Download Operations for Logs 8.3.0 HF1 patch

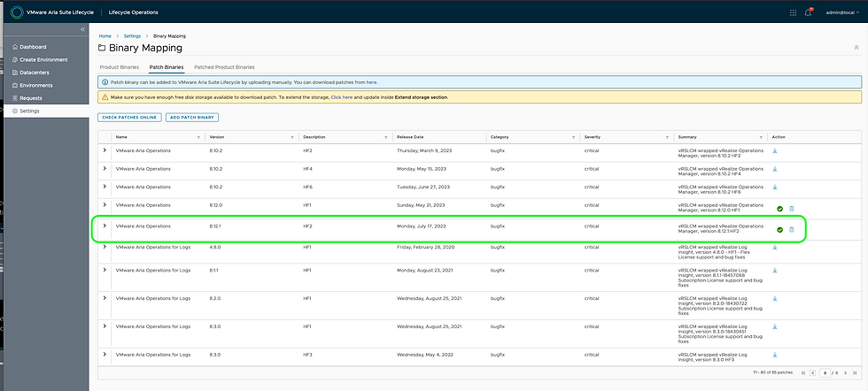coord(775,326)
